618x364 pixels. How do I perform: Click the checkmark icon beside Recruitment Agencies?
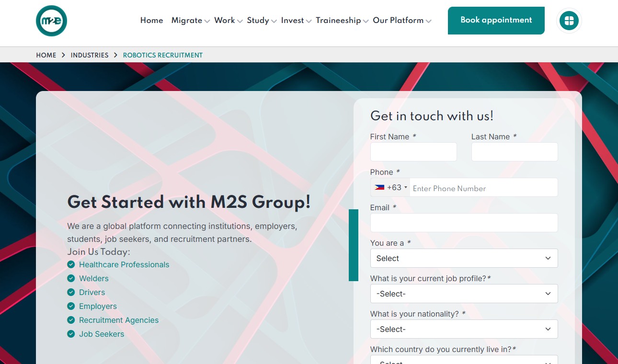tap(71, 320)
